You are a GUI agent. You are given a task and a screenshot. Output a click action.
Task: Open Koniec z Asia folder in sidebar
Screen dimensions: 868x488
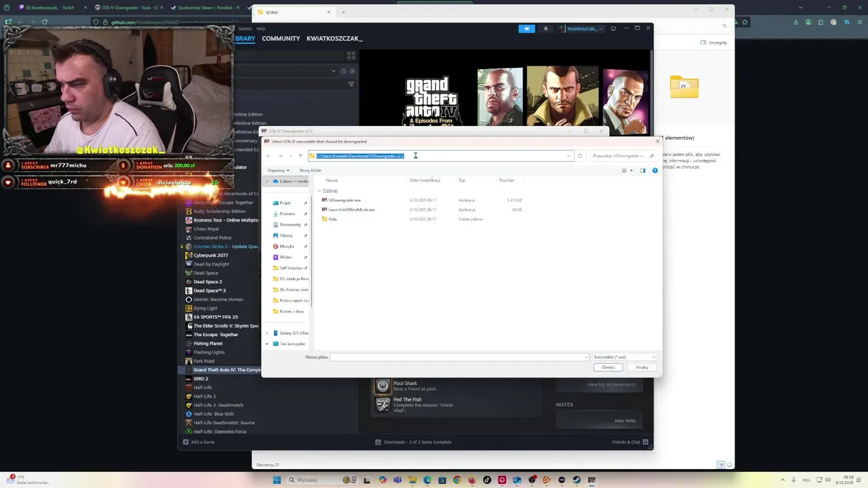coord(290,311)
